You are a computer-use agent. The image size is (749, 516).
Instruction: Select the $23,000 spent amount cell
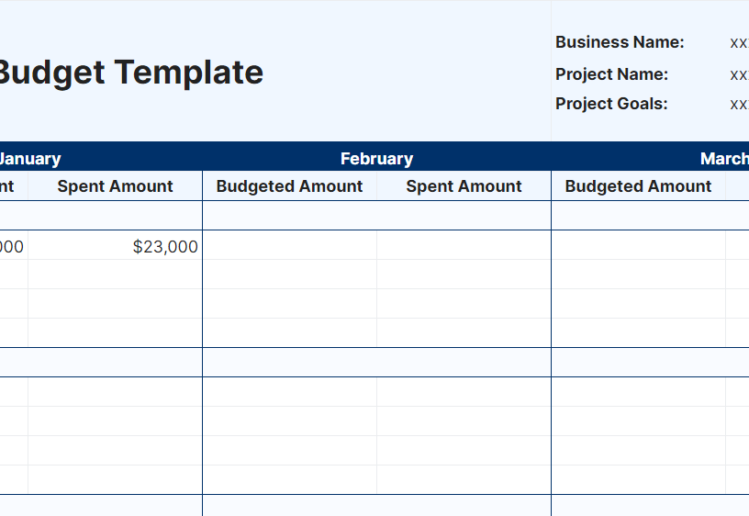coord(115,246)
